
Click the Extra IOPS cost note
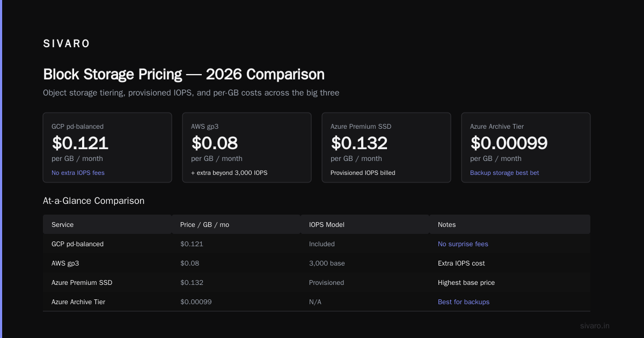[462, 263]
